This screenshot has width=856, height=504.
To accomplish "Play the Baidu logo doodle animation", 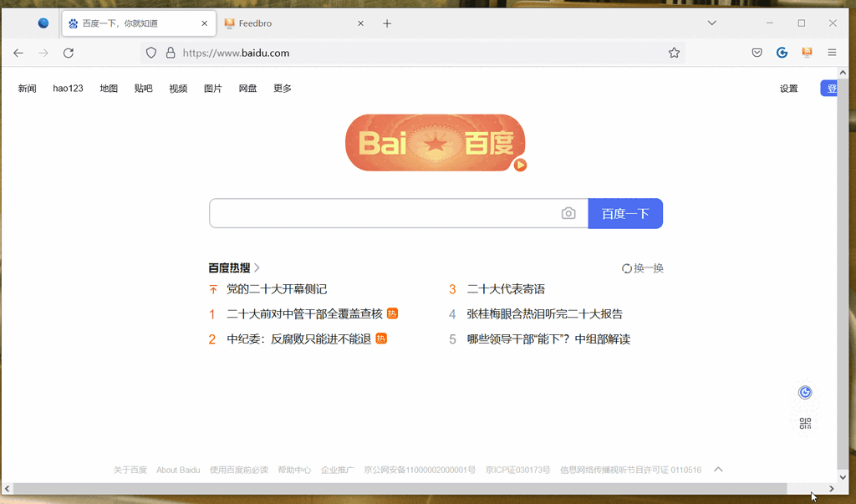I will pyautogui.click(x=520, y=165).
